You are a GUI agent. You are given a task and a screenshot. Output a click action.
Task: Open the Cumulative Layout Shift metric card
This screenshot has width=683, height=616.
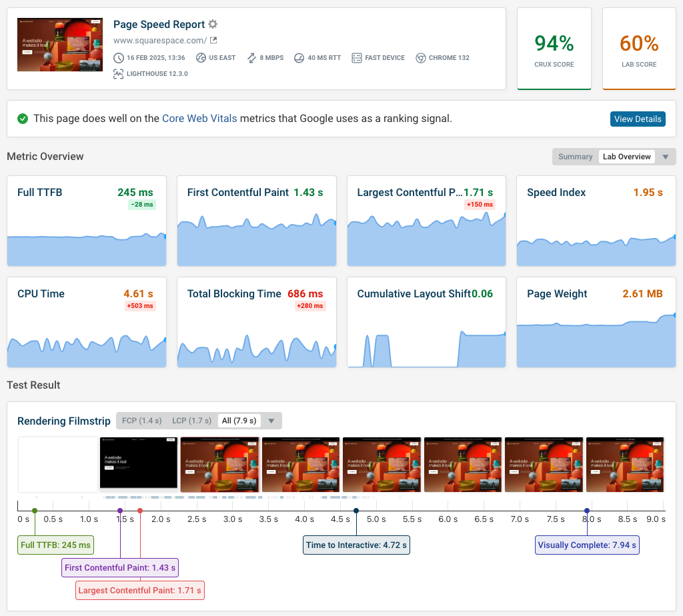(426, 322)
